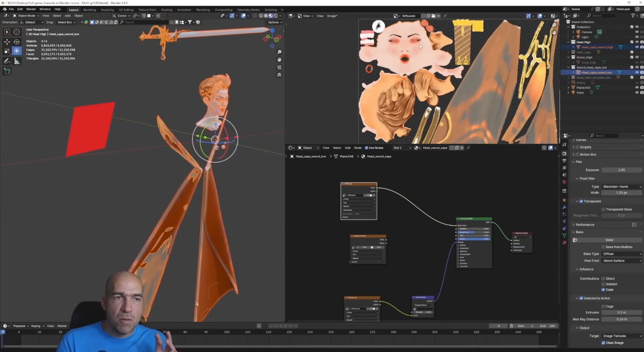644x352 pixels.
Task: Open the File menu
Action: coord(11,9)
